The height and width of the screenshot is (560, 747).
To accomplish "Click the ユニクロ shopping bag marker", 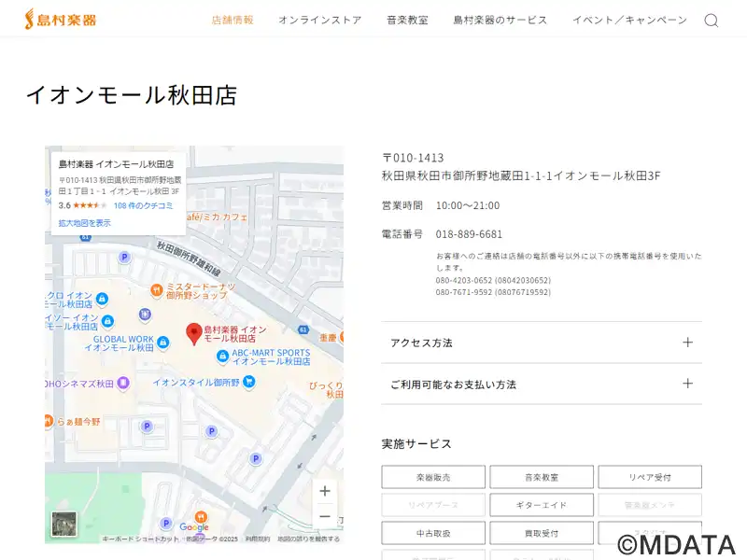I will coord(102,299).
